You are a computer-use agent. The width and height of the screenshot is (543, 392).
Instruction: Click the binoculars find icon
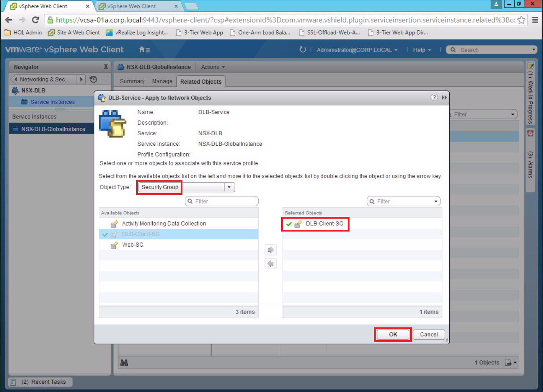click(124, 363)
